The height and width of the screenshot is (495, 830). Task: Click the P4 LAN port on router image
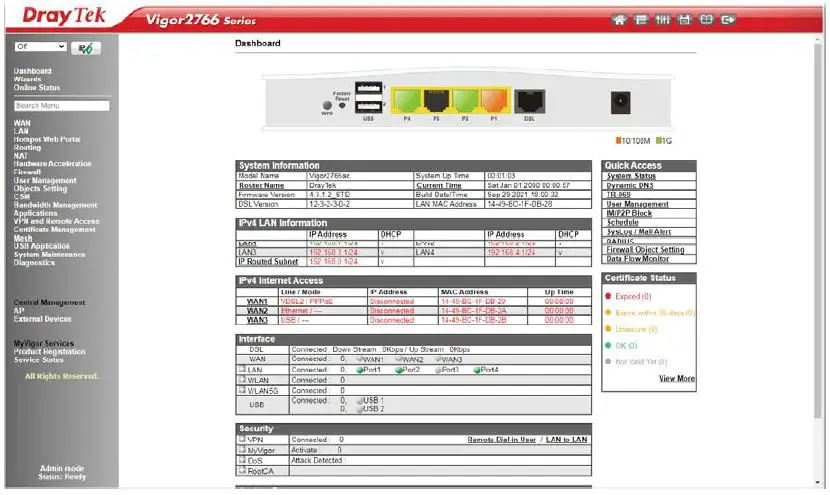407,101
